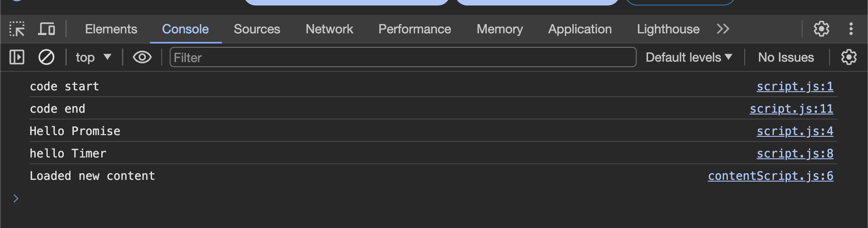The height and width of the screenshot is (228, 868).
Task: Focus the console Filter input field
Action: tap(402, 57)
